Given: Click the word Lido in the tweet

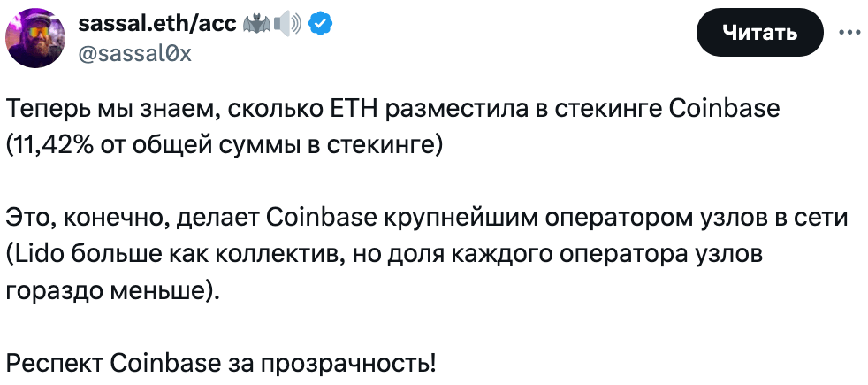Looking at the screenshot, I should pyautogui.click(x=38, y=254).
